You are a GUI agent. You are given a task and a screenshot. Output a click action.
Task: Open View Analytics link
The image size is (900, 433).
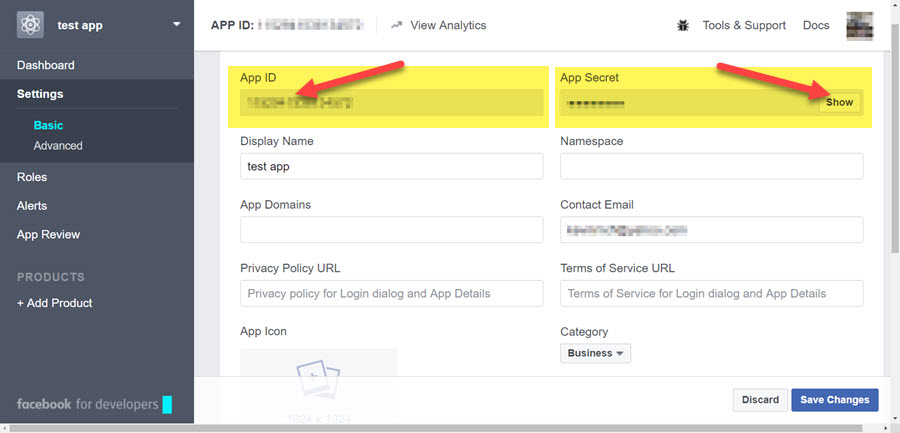coord(448,25)
